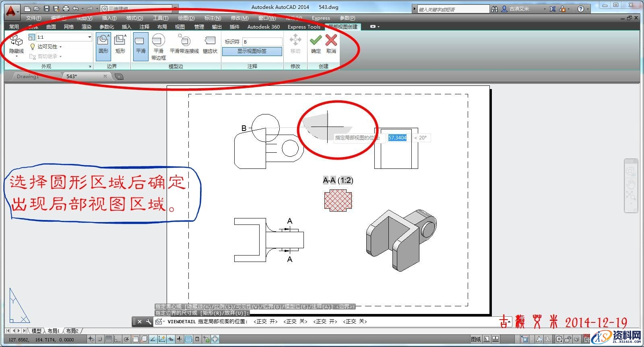Switch to the Drawing1 document tab
Viewport: 644px width, 347px height.
[28, 76]
